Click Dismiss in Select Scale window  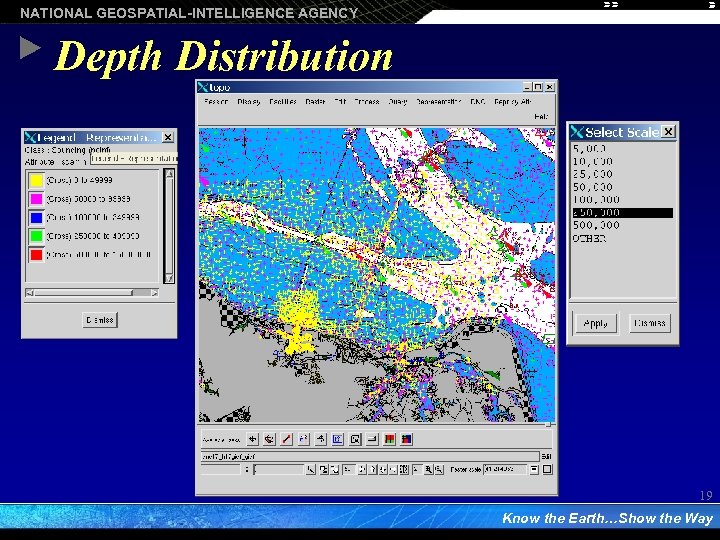[650, 323]
